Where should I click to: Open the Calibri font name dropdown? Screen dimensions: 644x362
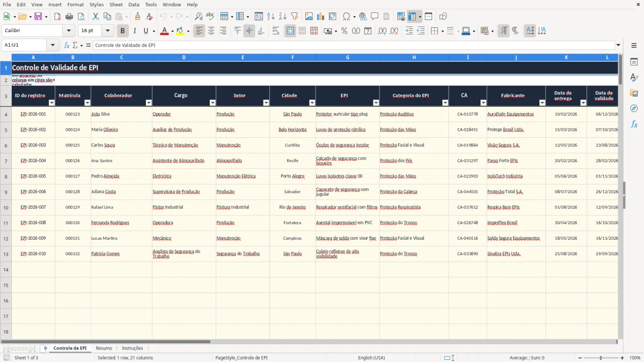[x=69, y=31]
